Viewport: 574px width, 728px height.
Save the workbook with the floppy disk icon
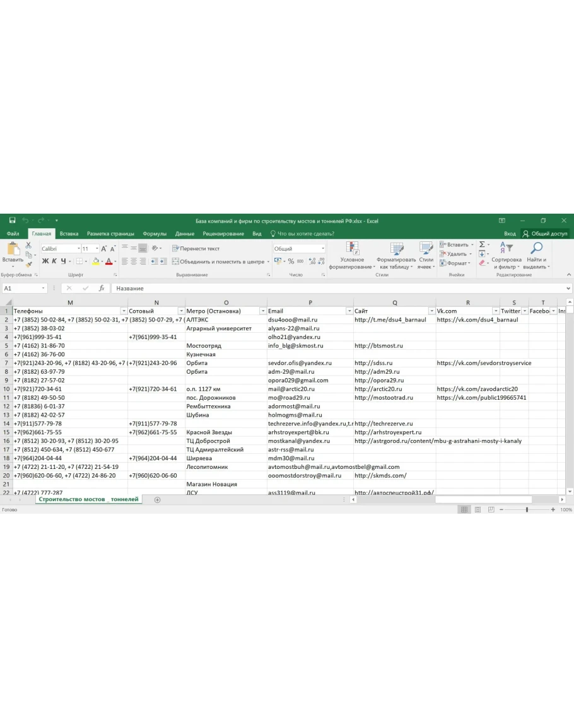(12, 221)
